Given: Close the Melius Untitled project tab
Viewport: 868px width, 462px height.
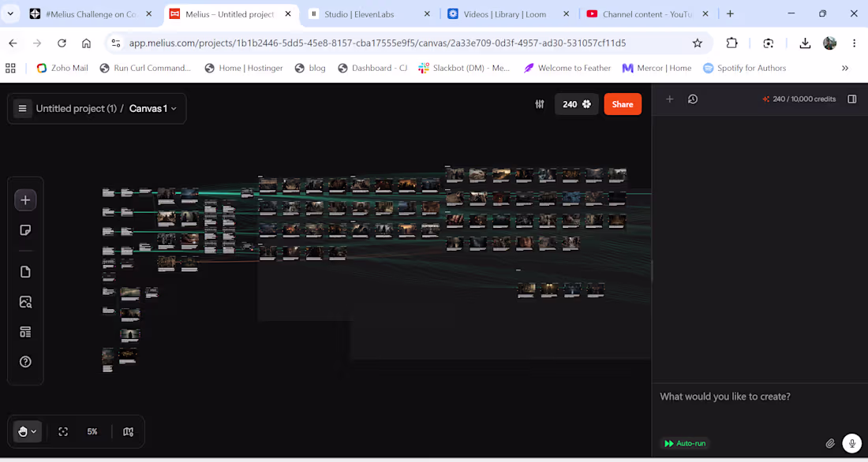Looking at the screenshot, I should tap(288, 14).
